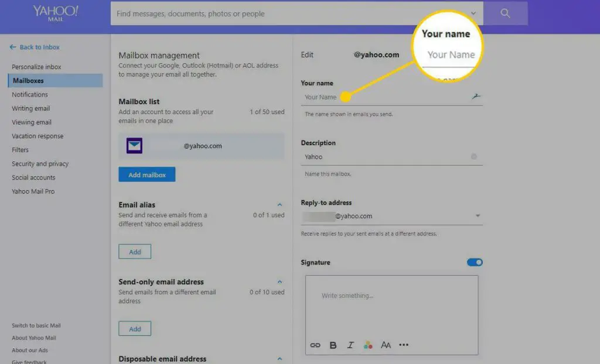Click About Yahoo Mail link
Image resolution: width=600 pixels, height=364 pixels.
tap(33, 338)
